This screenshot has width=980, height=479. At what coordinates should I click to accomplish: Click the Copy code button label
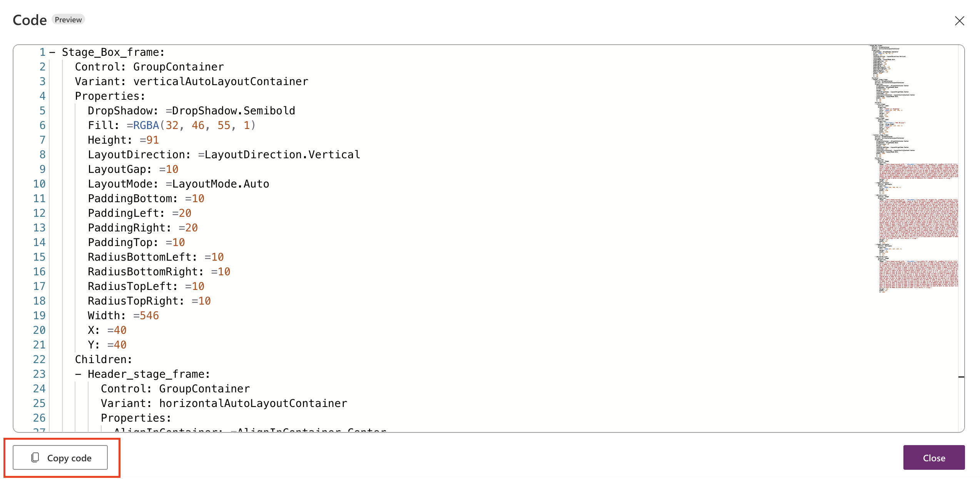[x=69, y=458]
